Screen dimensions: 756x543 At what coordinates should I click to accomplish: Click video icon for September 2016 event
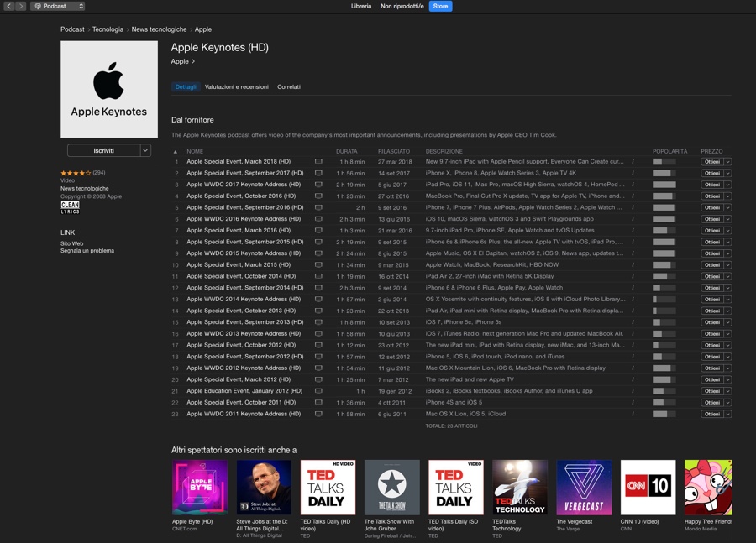coord(318,207)
